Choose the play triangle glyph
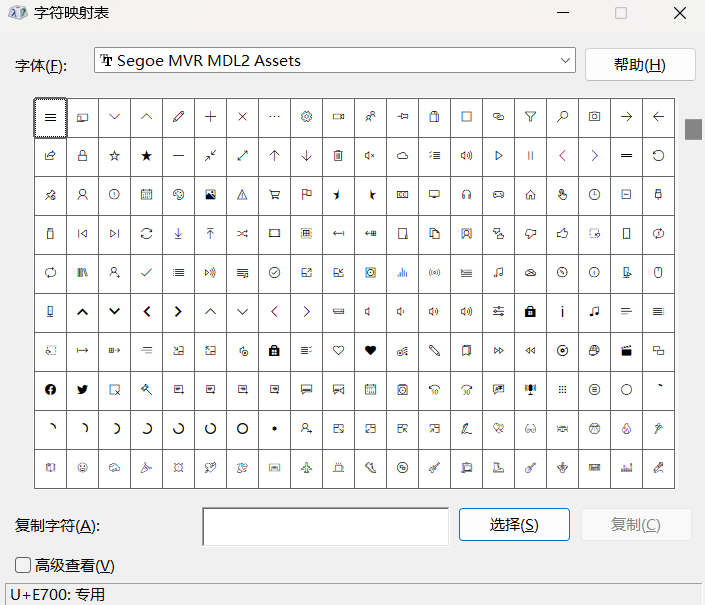 pos(499,156)
